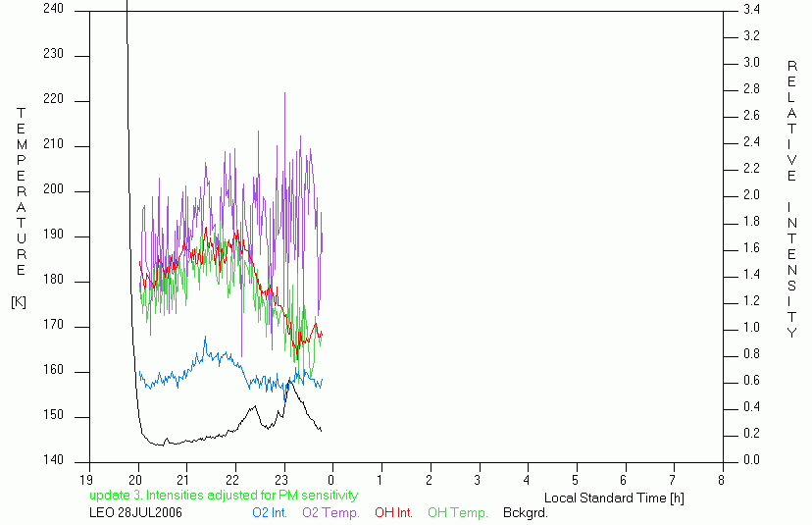Click the tall purple O2 temperature spike near 23h

click(x=284, y=134)
